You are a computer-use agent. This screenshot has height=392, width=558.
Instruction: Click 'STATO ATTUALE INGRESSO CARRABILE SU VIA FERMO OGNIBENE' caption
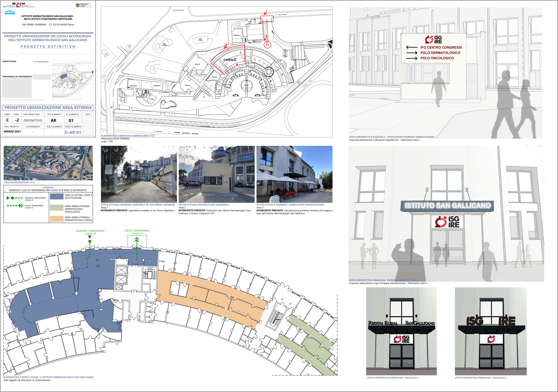138,205
